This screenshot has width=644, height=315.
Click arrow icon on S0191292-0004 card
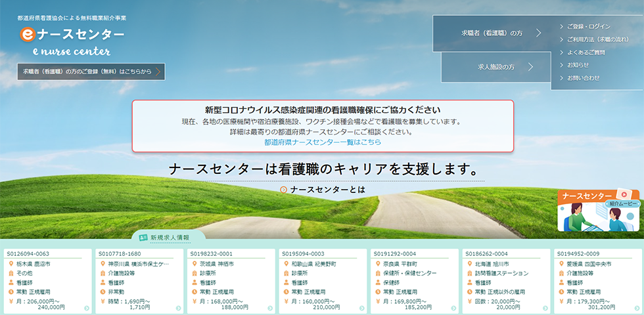[453, 308]
